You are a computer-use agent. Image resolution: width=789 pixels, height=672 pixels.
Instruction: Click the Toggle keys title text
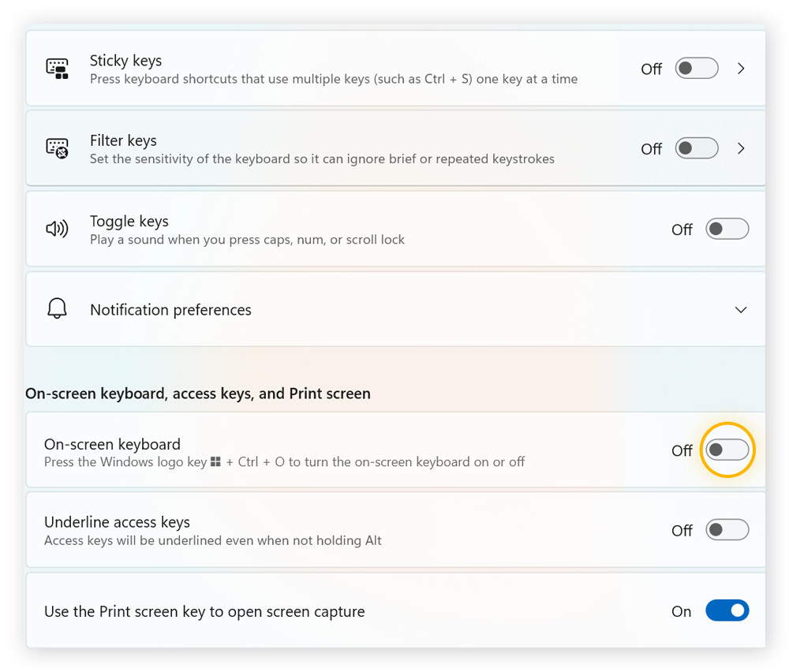coord(129,222)
